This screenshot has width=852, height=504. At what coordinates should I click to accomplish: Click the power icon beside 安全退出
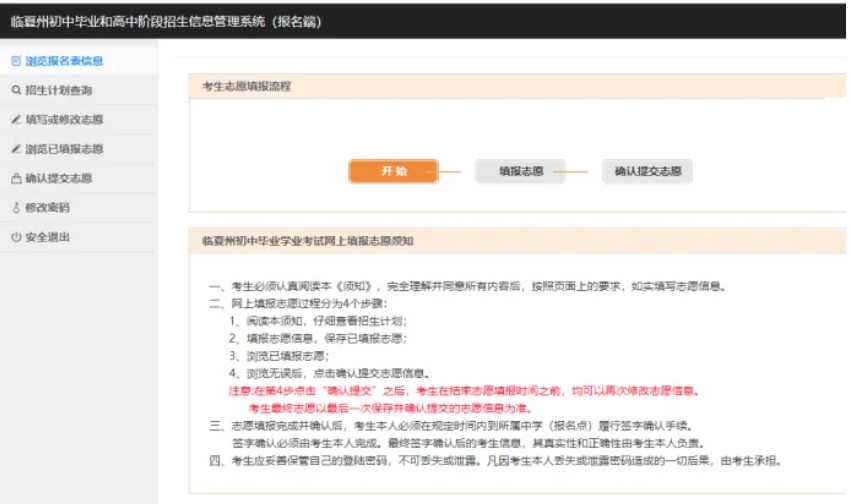pyautogui.click(x=15, y=237)
